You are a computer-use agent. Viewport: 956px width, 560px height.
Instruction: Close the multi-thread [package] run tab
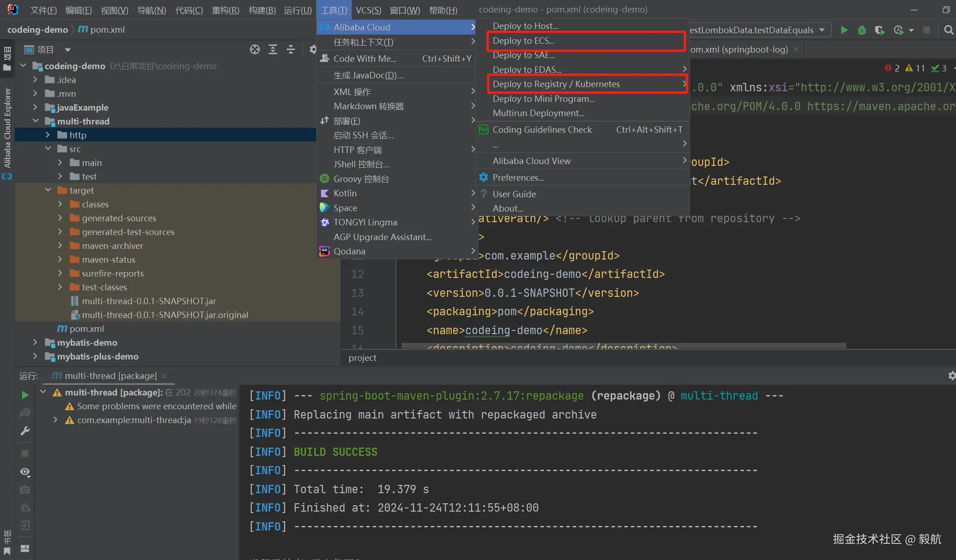click(x=165, y=376)
